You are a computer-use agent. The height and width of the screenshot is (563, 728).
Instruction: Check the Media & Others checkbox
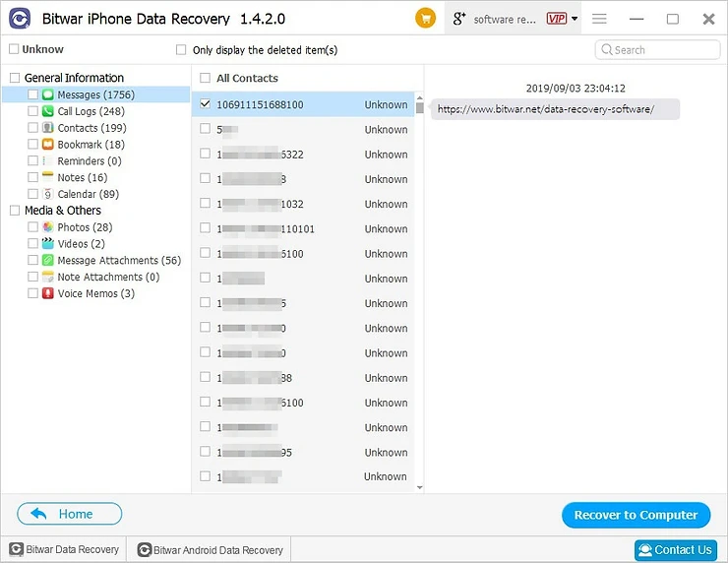tap(15, 211)
